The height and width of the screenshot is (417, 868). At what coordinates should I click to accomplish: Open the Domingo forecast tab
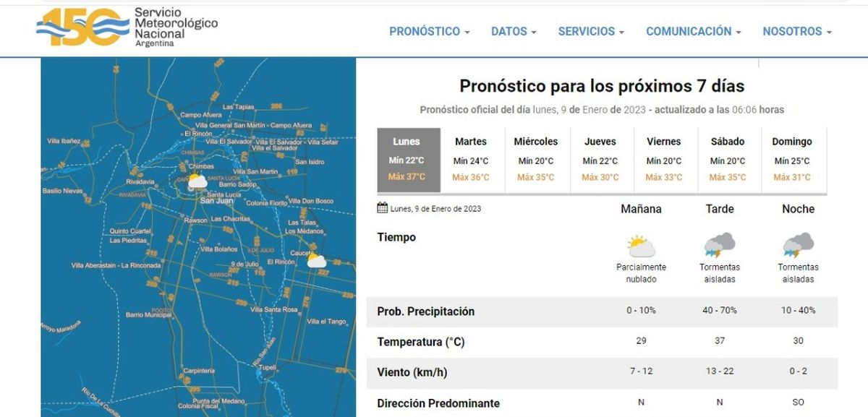791,160
